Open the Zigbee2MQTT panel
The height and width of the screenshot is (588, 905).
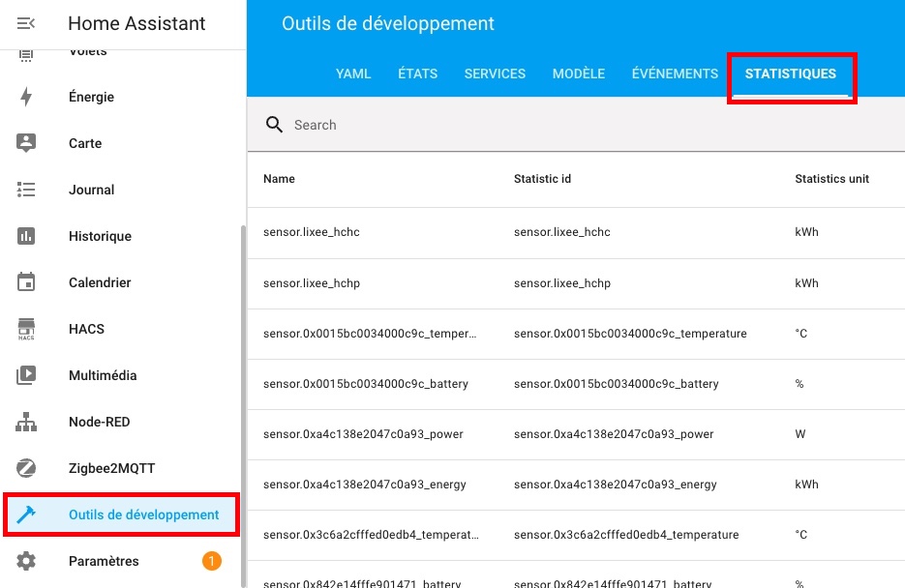[x=112, y=468]
